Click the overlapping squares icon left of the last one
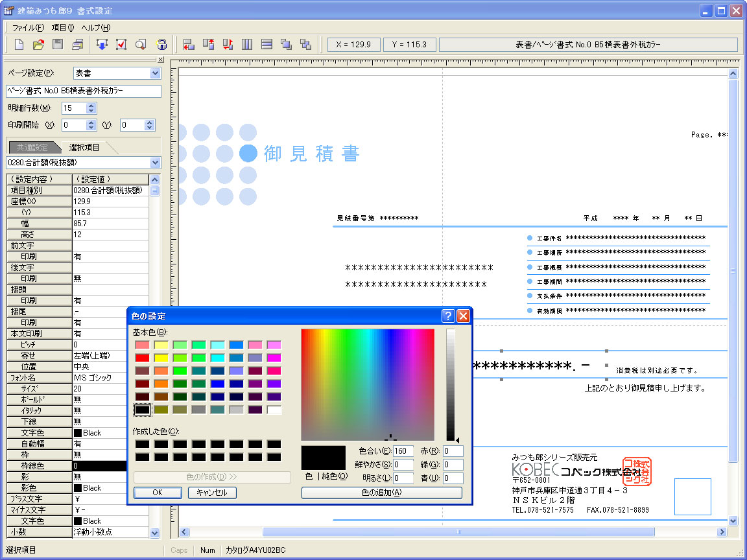Screen dimensions: 747x560 (287, 45)
